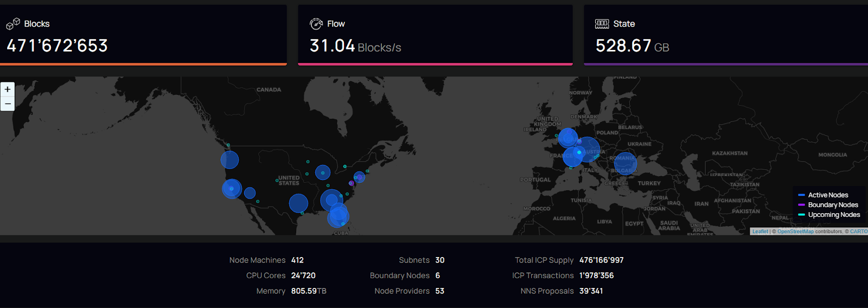868x308 pixels.
Task: Click the Subnets value 30
Action: pyautogui.click(x=440, y=260)
